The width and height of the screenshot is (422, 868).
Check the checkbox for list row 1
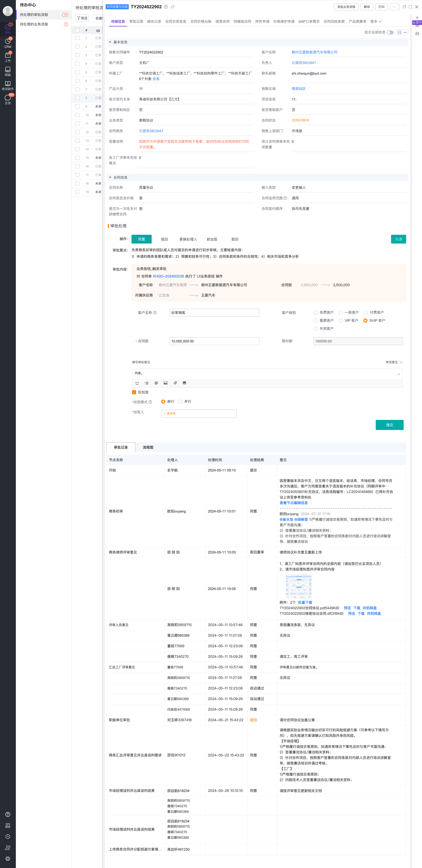coord(77,38)
